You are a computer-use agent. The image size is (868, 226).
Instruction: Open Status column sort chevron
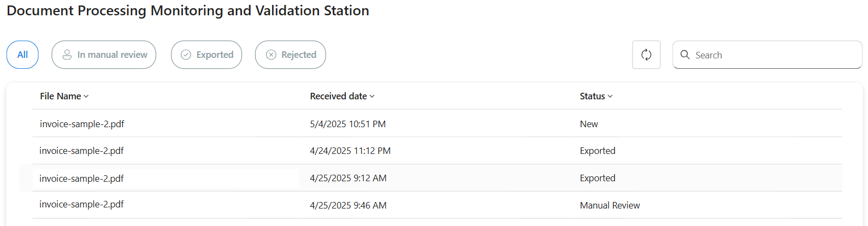(610, 97)
